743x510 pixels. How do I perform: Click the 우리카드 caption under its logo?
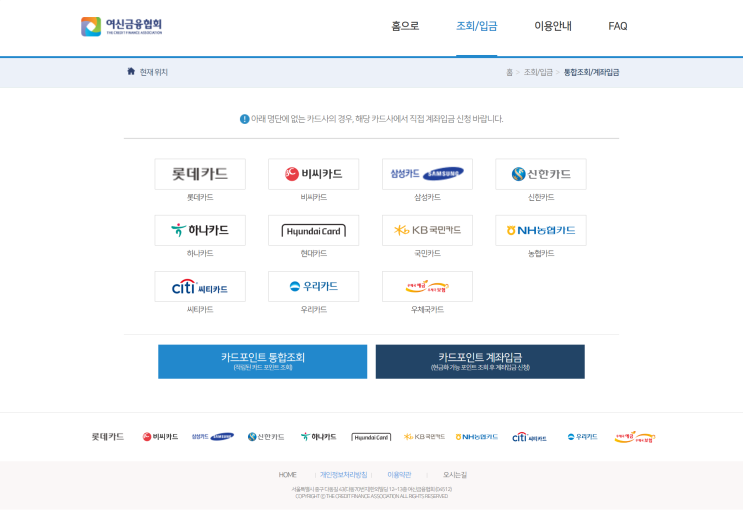click(314, 310)
